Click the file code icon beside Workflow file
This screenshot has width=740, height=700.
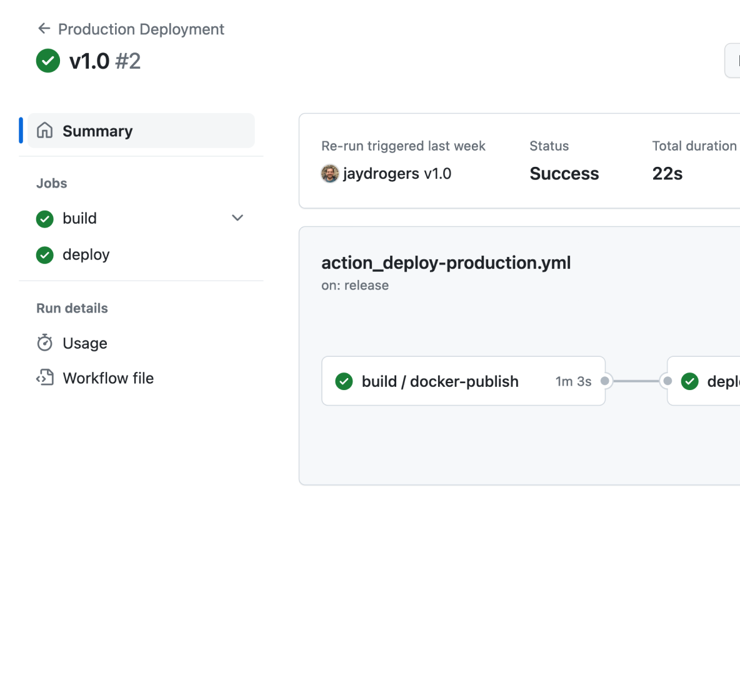(45, 377)
